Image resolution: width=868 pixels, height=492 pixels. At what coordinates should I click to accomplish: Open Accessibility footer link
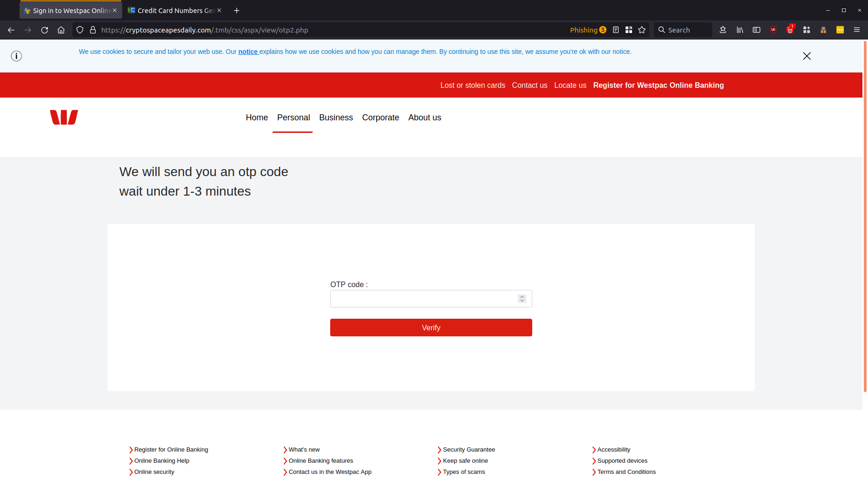click(x=613, y=450)
